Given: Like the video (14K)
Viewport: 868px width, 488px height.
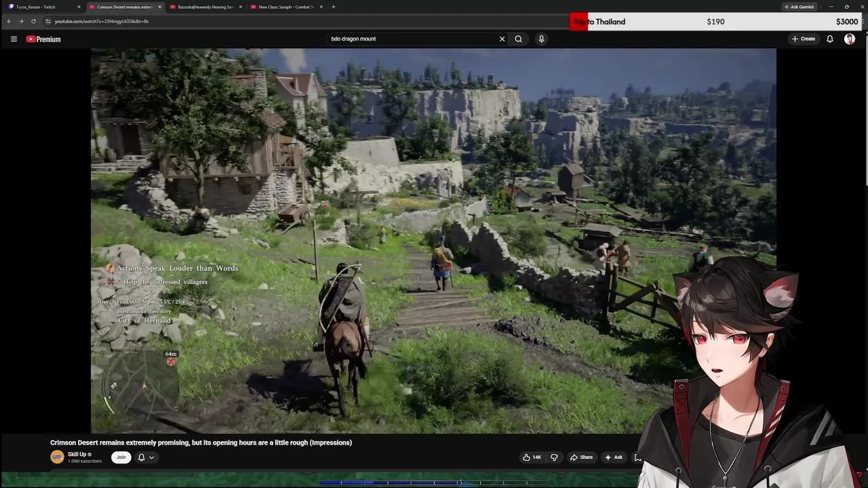Looking at the screenshot, I should coord(532,457).
